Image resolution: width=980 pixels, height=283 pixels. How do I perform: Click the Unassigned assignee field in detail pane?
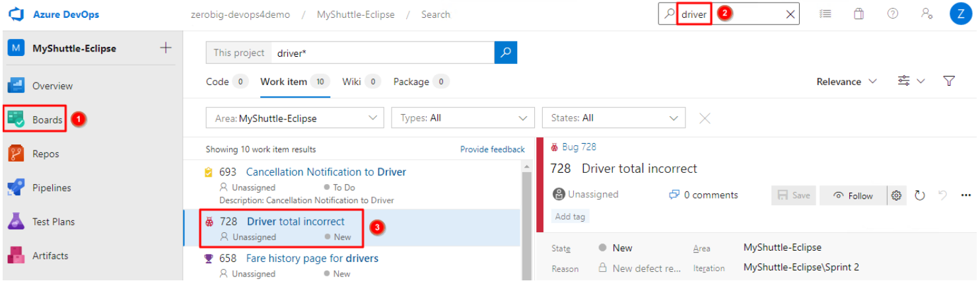tap(586, 195)
